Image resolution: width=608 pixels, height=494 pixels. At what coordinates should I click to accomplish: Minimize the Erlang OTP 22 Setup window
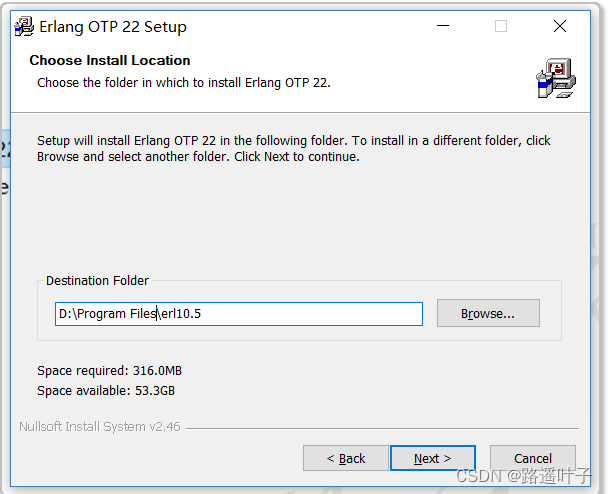(x=443, y=26)
